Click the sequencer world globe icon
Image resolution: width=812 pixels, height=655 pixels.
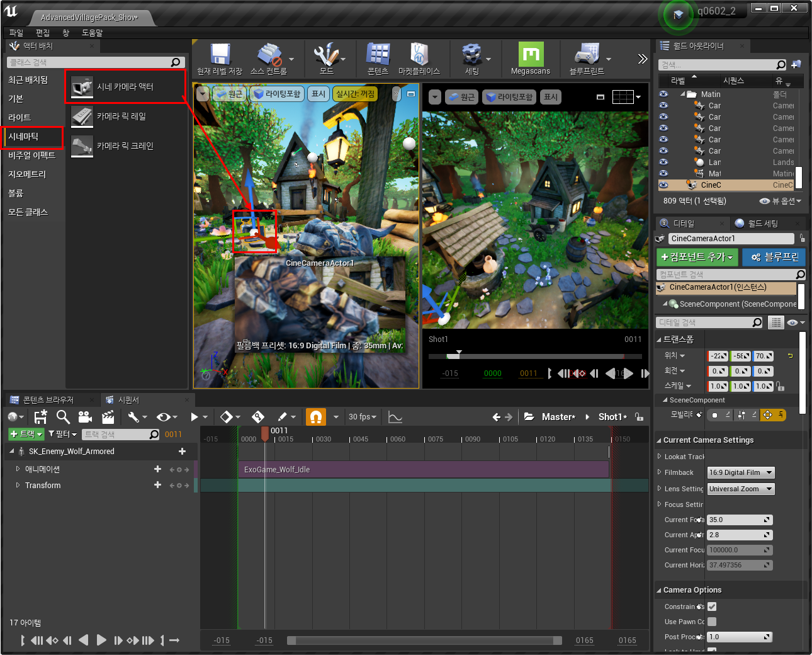15,416
